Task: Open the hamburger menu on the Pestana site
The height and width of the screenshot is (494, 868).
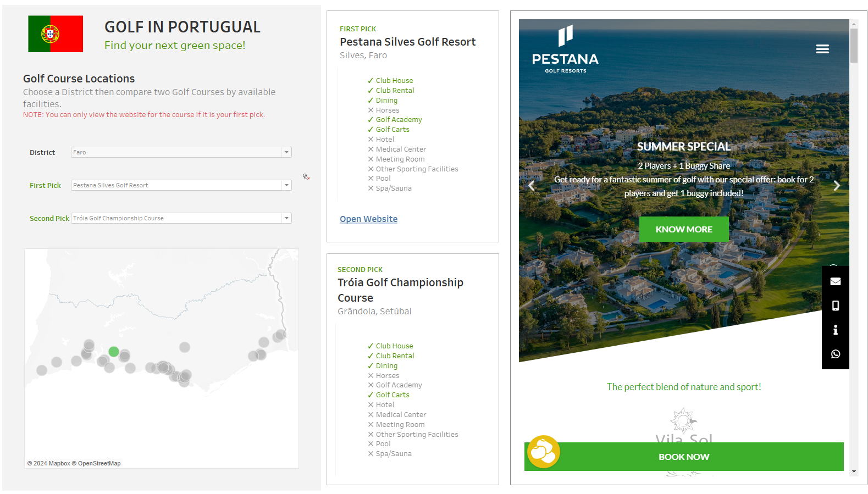Action: click(x=822, y=49)
